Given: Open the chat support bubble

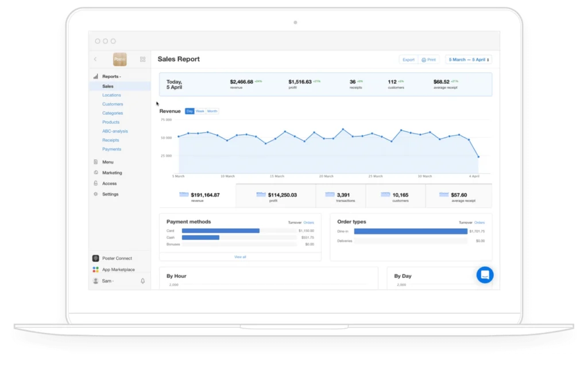Looking at the screenshot, I should (485, 275).
